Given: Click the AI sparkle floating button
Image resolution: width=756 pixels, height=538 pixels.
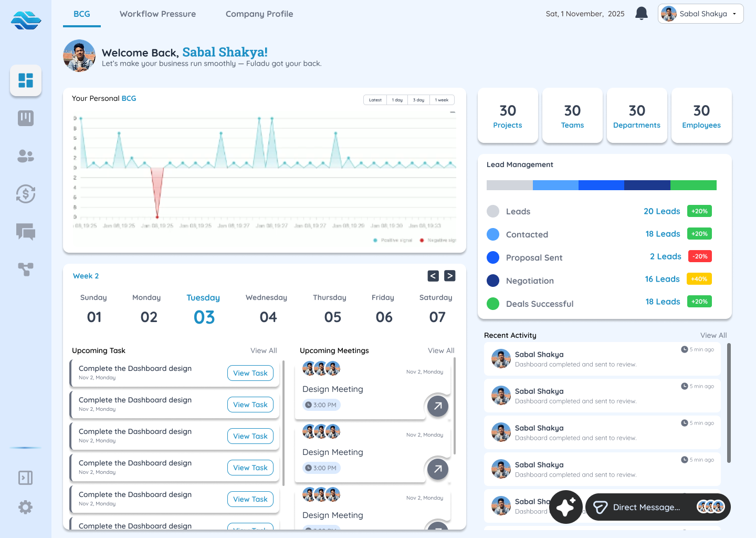Looking at the screenshot, I should coord(566,507).
